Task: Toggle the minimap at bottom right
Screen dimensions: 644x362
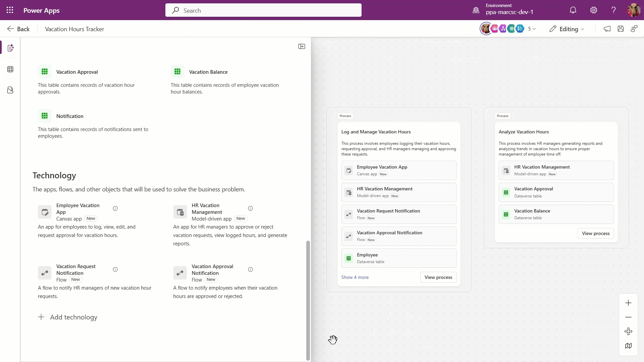Action: 628,346
